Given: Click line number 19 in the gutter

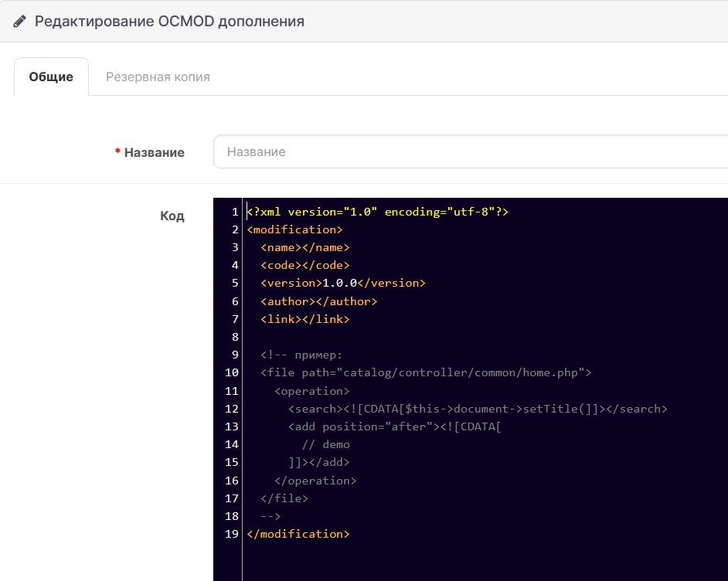Looking at the screenshot, I should (231, 534).
